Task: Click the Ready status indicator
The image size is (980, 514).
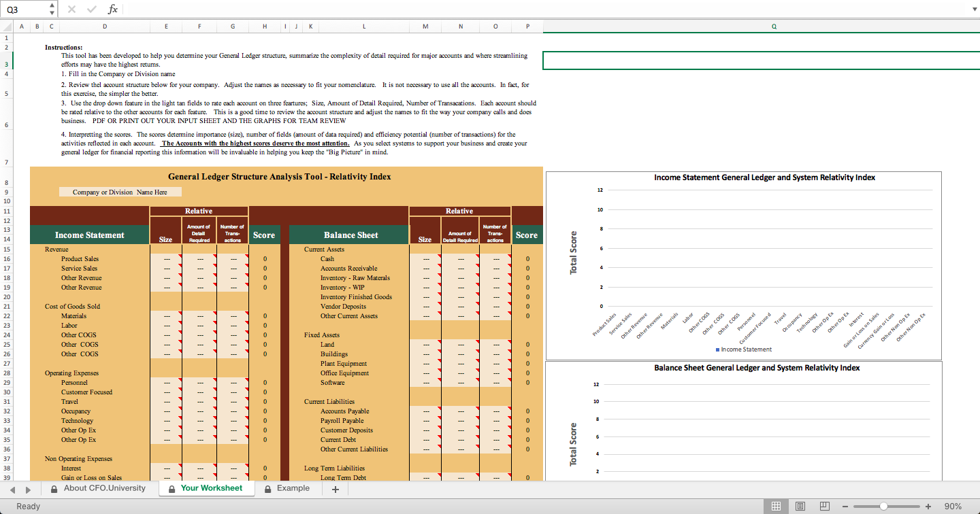Action: pyautogui.click(x=29, y=507)
